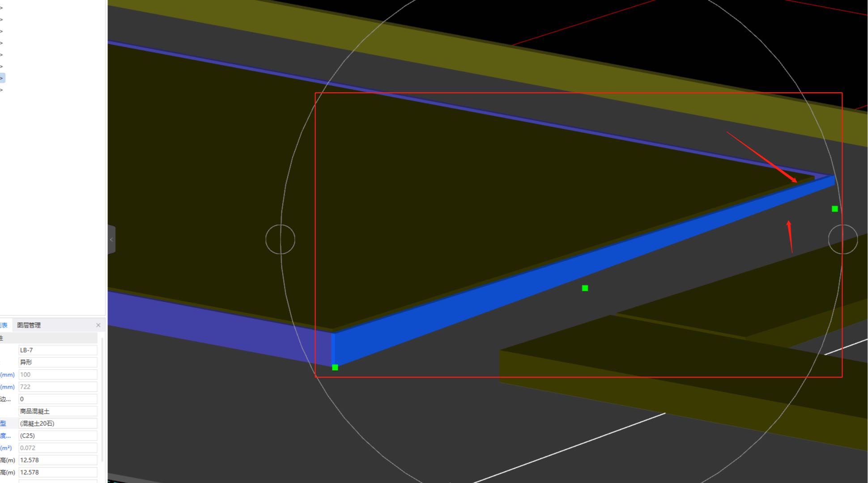
Task: Close the properties panel with the X
Action: click(x=98, y=325)
